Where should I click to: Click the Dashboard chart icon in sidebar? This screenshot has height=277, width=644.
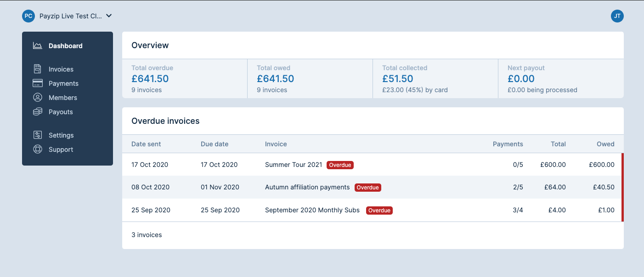coord(38,45)
